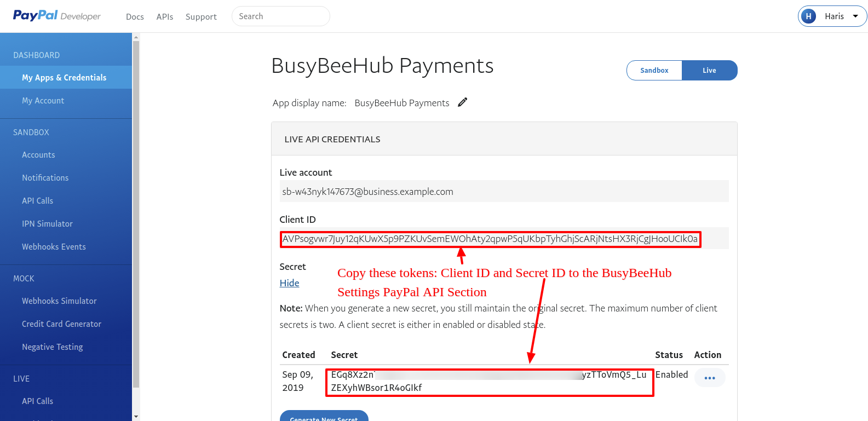This screenshot has width=868, height=421.
Task: Click the MOCK section header
Action: coord(24,279)
